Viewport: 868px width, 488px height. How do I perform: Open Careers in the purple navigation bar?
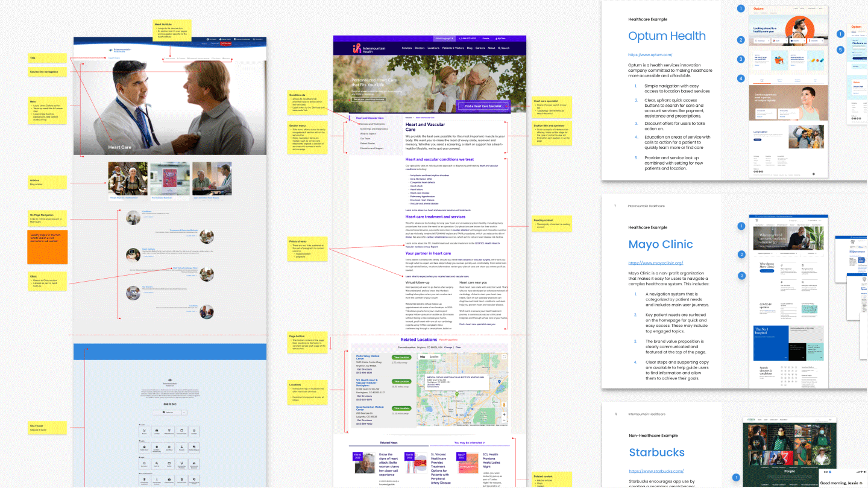[x=480, y=48]
